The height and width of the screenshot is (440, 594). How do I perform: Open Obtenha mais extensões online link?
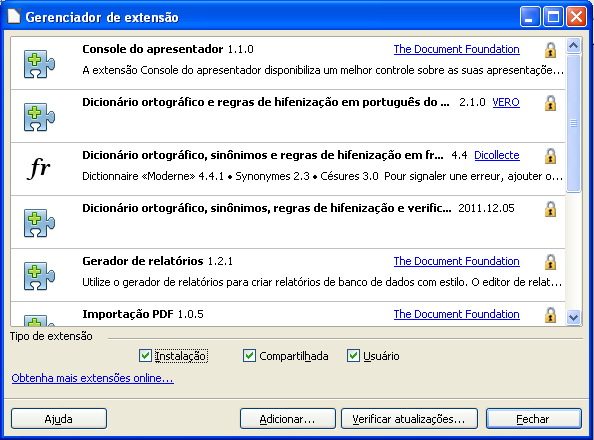92,378
